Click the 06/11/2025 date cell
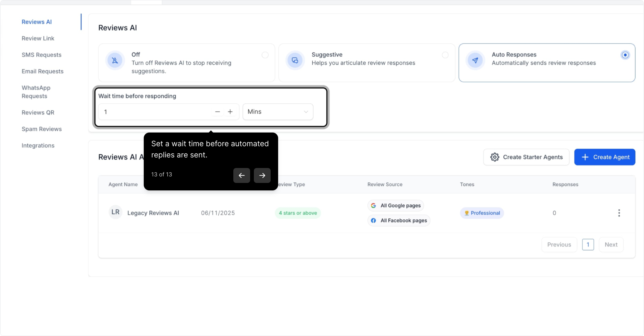Screen dimensions: 644x336 (218, 213)
